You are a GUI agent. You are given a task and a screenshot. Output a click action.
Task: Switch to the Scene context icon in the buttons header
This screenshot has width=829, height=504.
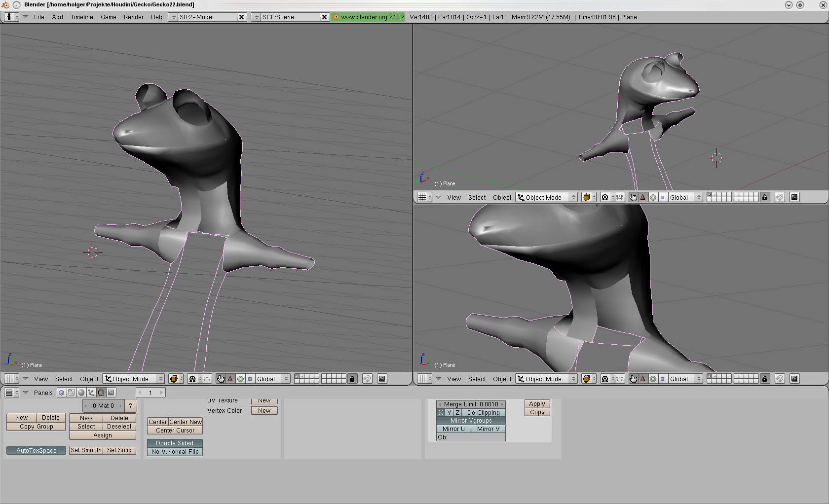click(x=112, y=393)
